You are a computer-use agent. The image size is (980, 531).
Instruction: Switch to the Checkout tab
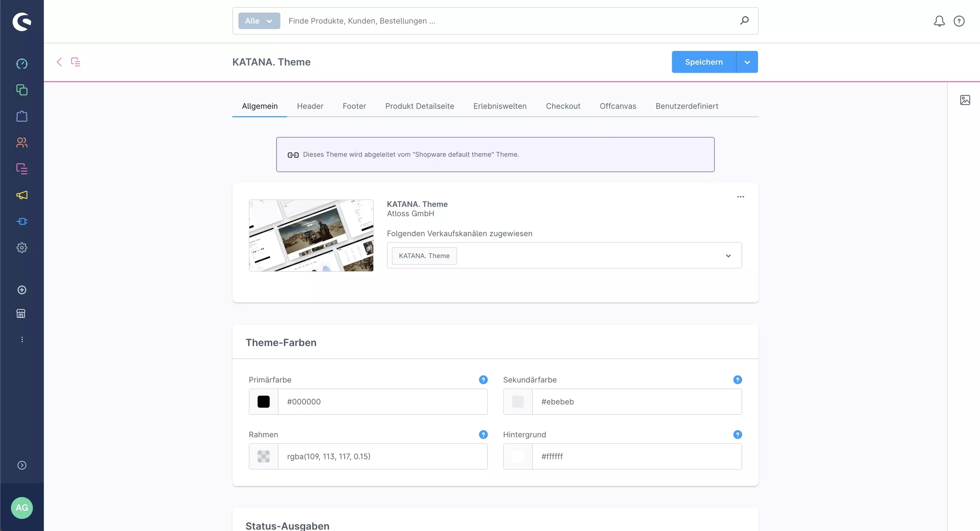tap(563, 106)
